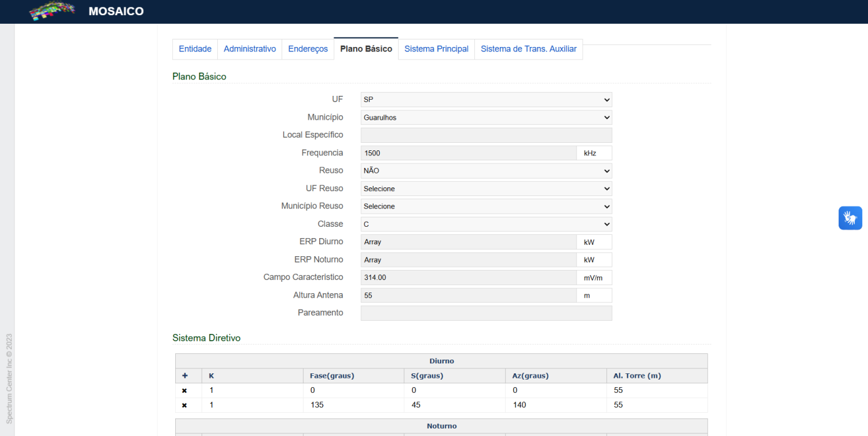Click the kHz unit box
Screen dimensions: 868x436
[x=594, y=153]
